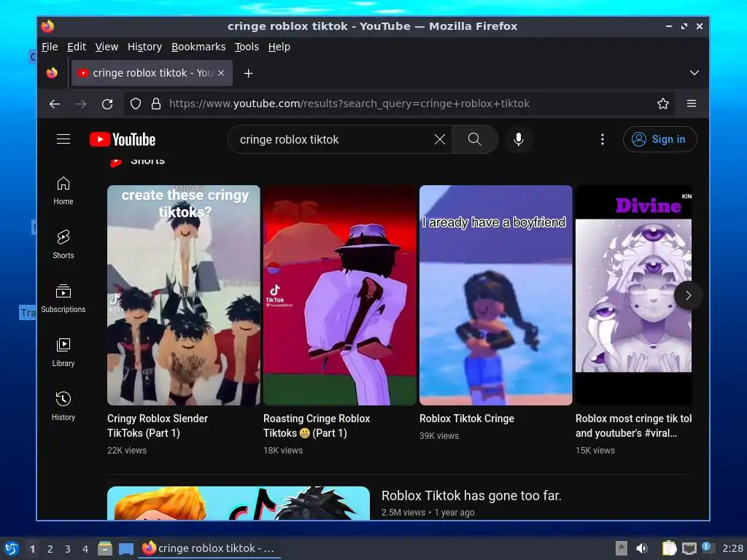
Task: Select Firefox window in taskbar
Action: pyautogui.click(x=209, y=548)
